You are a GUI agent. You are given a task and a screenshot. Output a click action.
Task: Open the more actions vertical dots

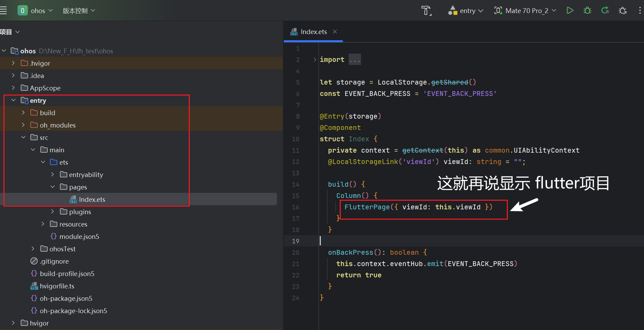[640, 11]
